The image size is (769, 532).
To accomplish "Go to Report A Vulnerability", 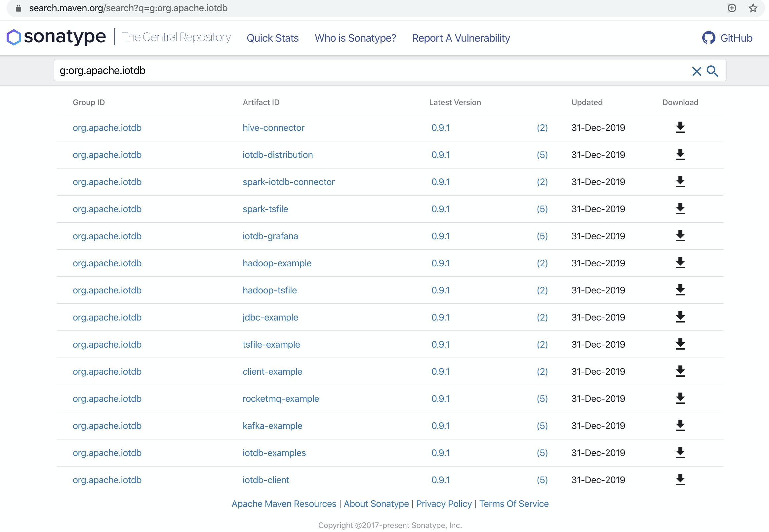I will pos(461,38).
